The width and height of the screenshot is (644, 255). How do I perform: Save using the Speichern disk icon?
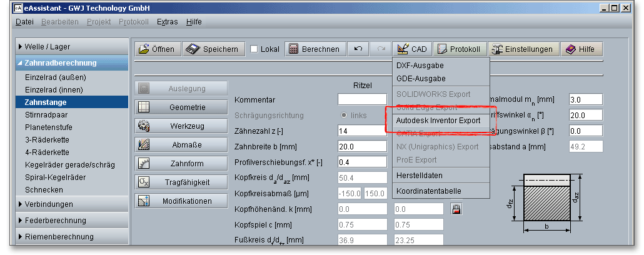tap(213, 49)
